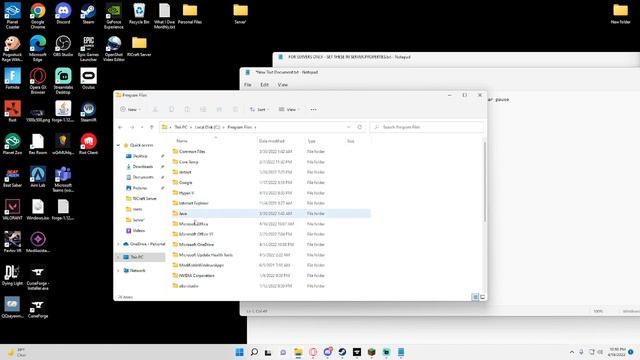Viewport: 640px width, 360px height.
Task: Select the Dying Light desktop icon
Action: [x=12, y=275]
